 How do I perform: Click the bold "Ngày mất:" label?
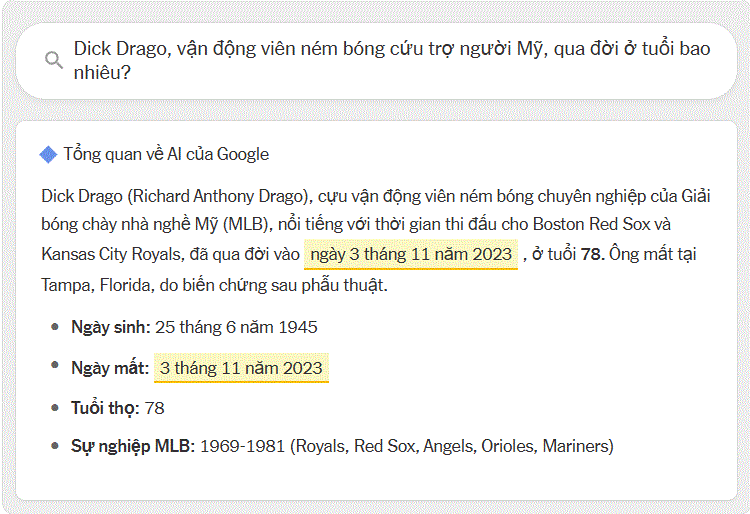click(x=109, y=368)
